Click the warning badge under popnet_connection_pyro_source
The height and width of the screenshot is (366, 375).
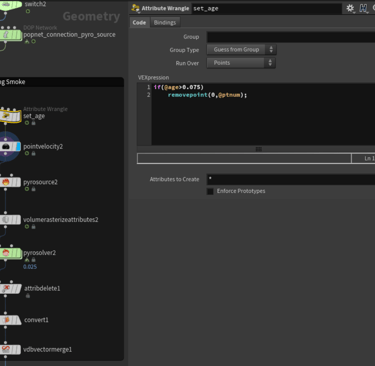click(27, 42)
